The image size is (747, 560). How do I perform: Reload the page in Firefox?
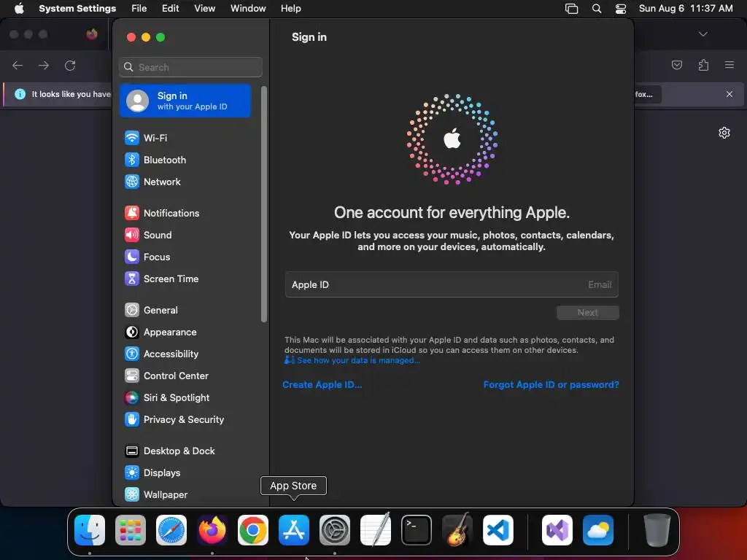click(x=70, y=66)
